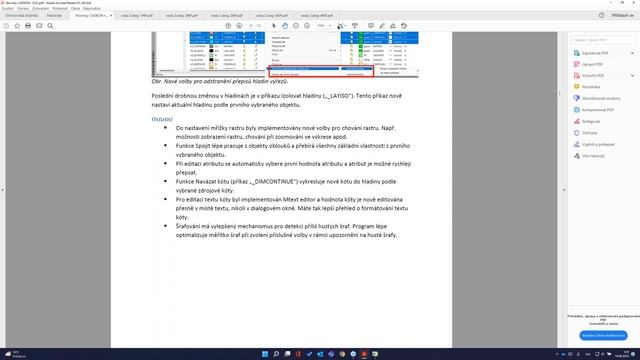Expand the left navigation pane arrow

(2, 190)
